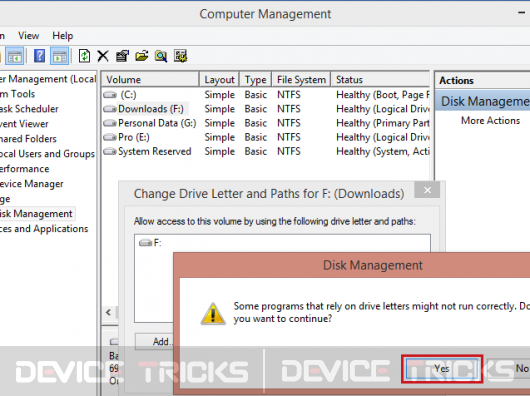Close the Change Drive Letter and Paths dialog
The height and width of the screenshot is (396, 530).
tap(427, 190)
